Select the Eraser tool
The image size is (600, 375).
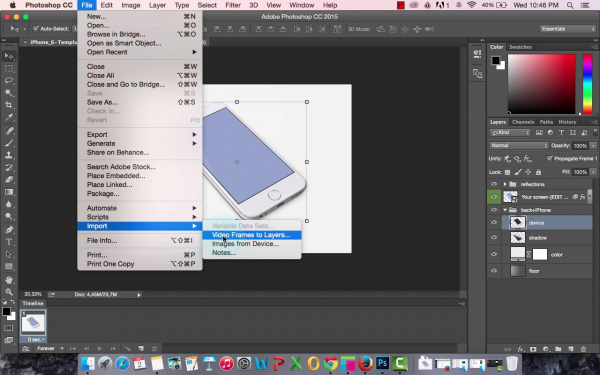coord(9,180)
